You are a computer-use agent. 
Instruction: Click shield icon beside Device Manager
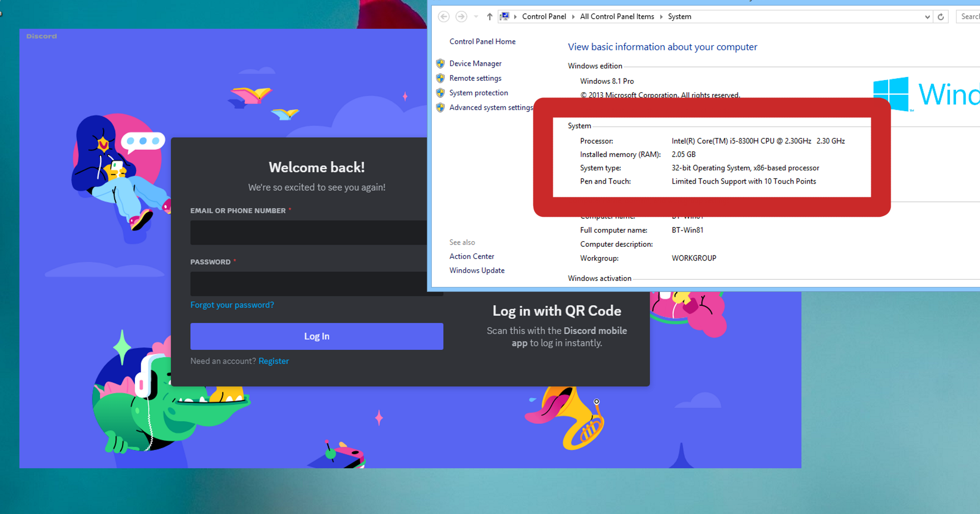pos(440,64)
